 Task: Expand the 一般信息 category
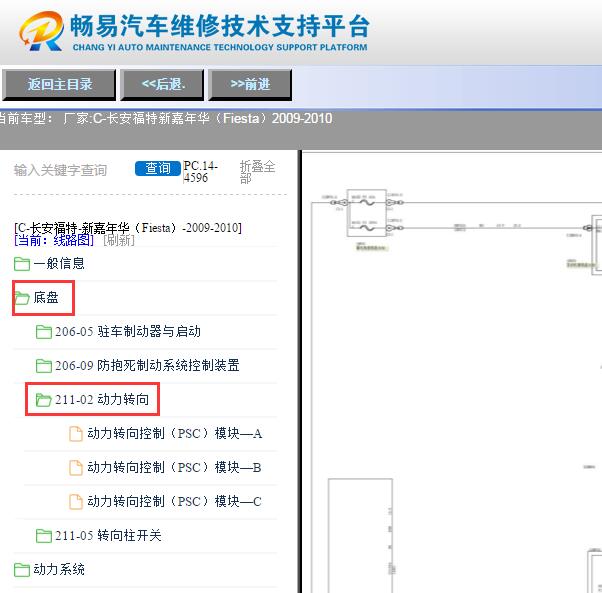[59, 263]
